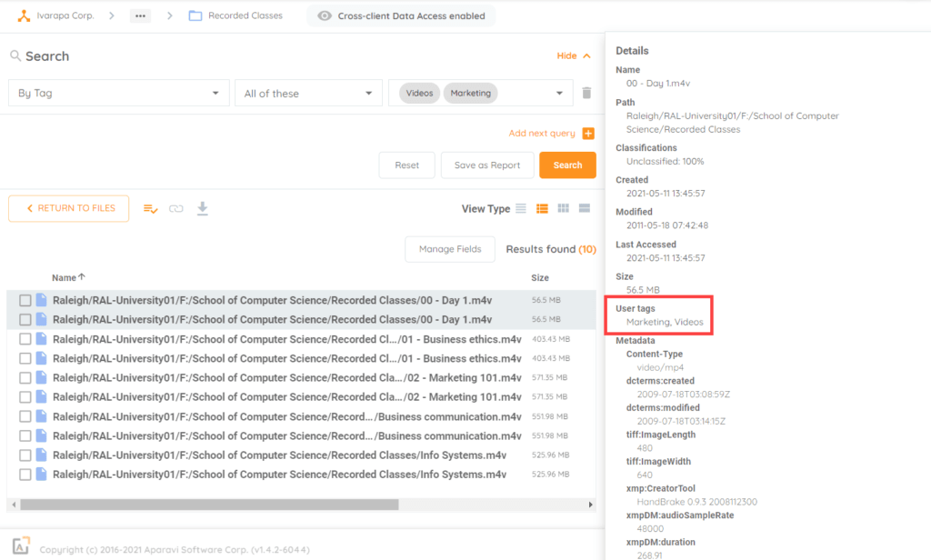The image size is (931, 560).
Task: Switch to the grid view icon
Action: coord(564,208)
